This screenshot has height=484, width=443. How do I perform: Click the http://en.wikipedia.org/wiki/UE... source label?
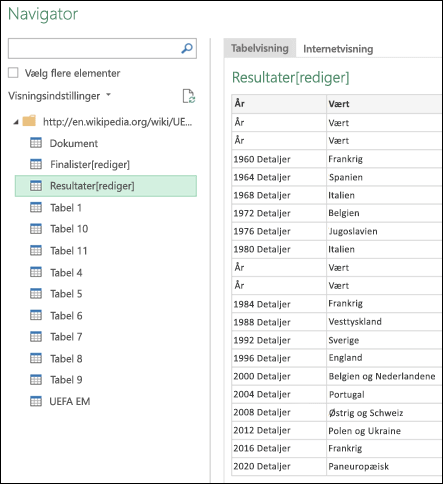tap(118, 122)
